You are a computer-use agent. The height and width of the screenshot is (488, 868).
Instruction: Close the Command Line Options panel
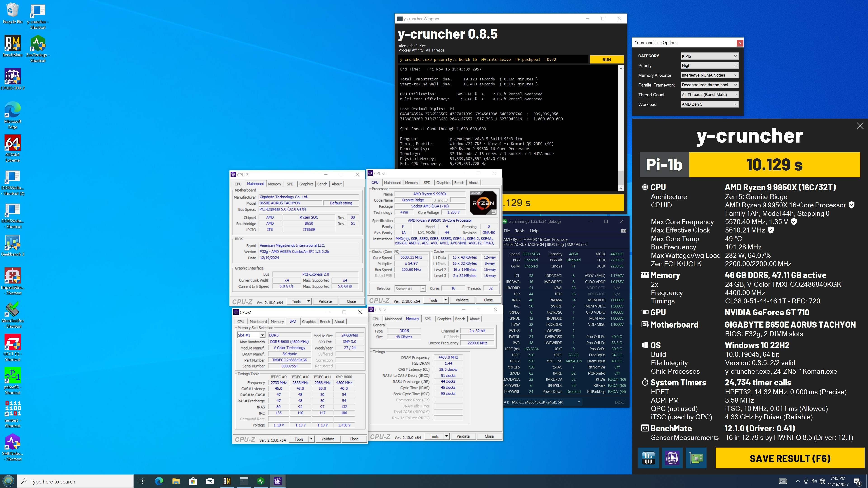(x=740, y=43)
